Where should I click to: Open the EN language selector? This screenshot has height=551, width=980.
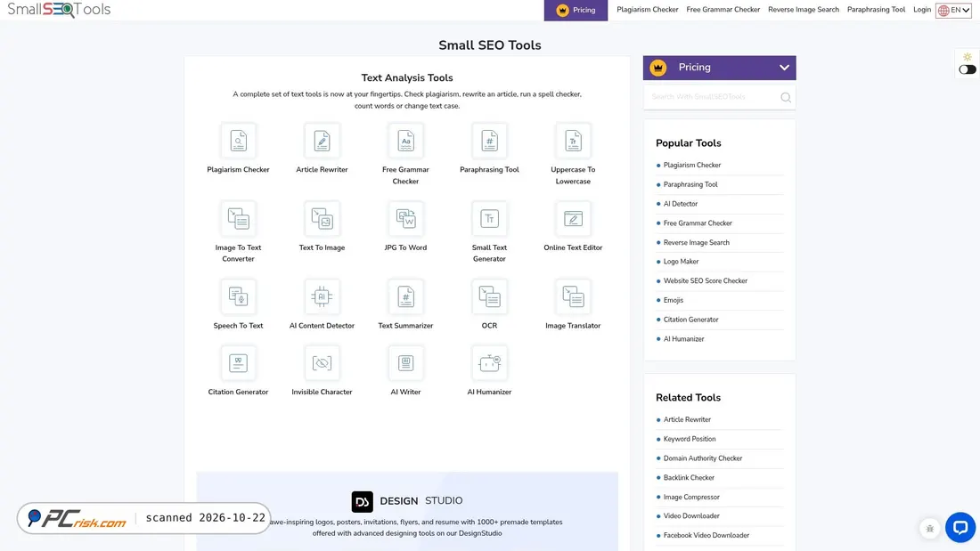953,10
